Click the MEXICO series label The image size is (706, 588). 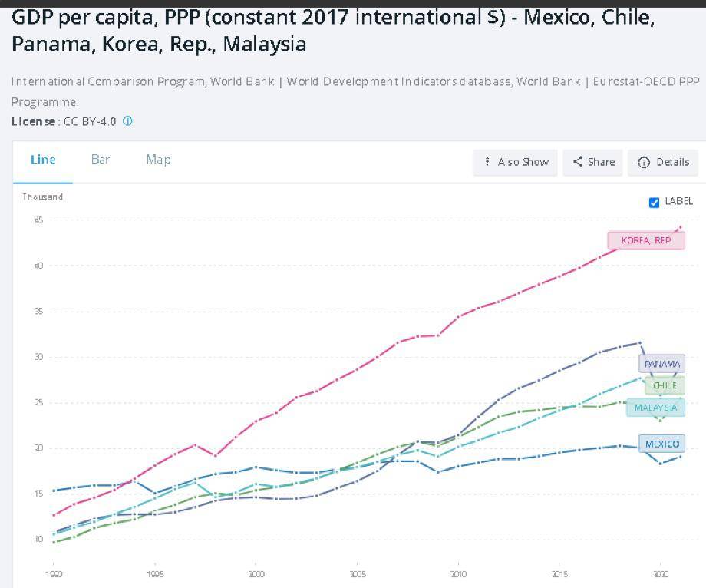661,444
